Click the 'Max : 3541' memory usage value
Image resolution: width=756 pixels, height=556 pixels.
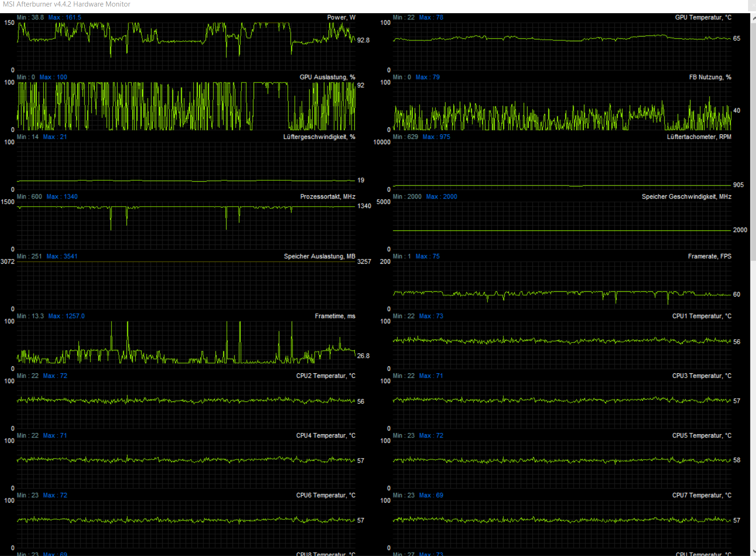[x=62, y=256]
